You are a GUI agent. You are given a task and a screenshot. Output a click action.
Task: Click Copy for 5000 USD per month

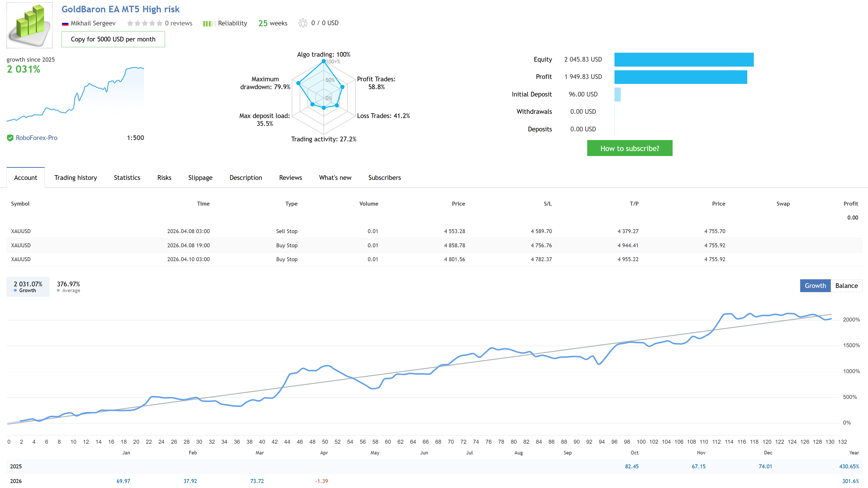pyautogui.click(x=113, y=39)
